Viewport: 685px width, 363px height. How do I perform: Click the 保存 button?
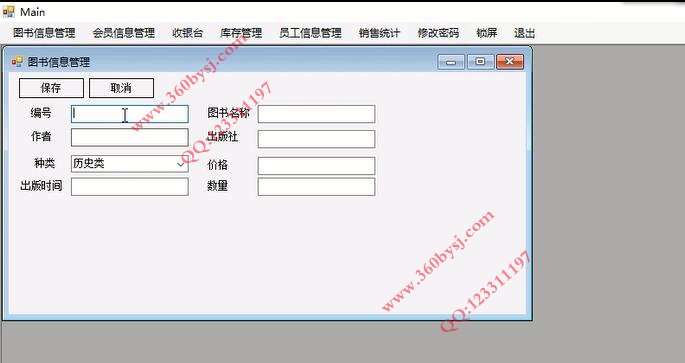click(x=51, y=88)
